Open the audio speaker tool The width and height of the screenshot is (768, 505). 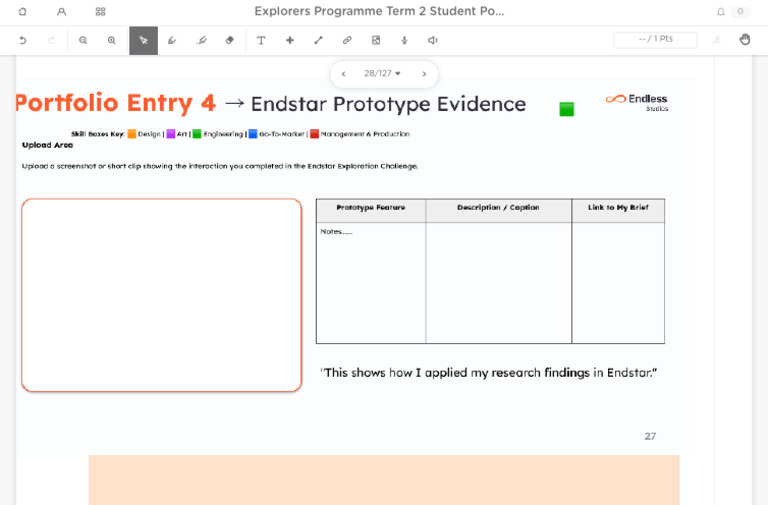click(432, 40)
